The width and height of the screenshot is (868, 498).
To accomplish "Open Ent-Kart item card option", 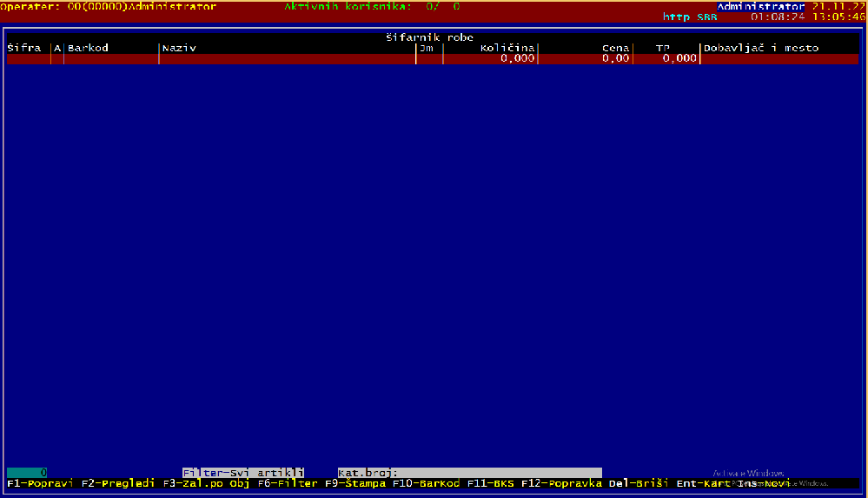I will coord(702,483).
